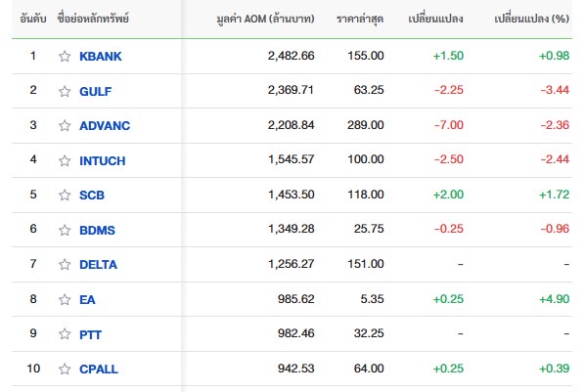Click the star icon beside CPALL
This screenshot has width=585, height=392.
pyautogui.click(x=65, y=369)
